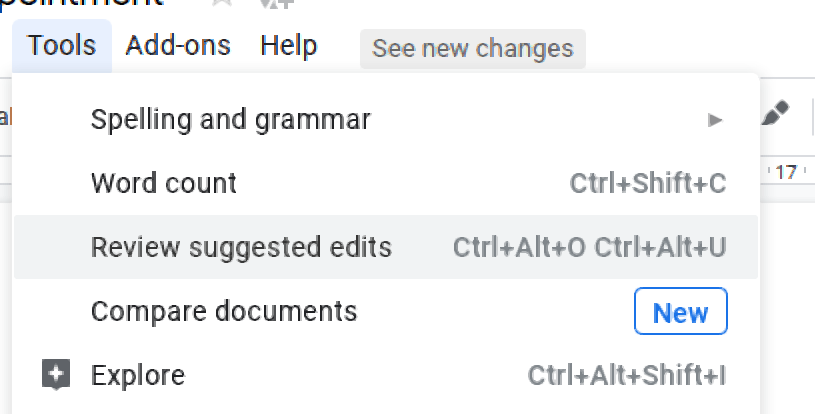815x414 pixels.
Task: Open the Add-ons menu
Action: [x=178, y=46]
